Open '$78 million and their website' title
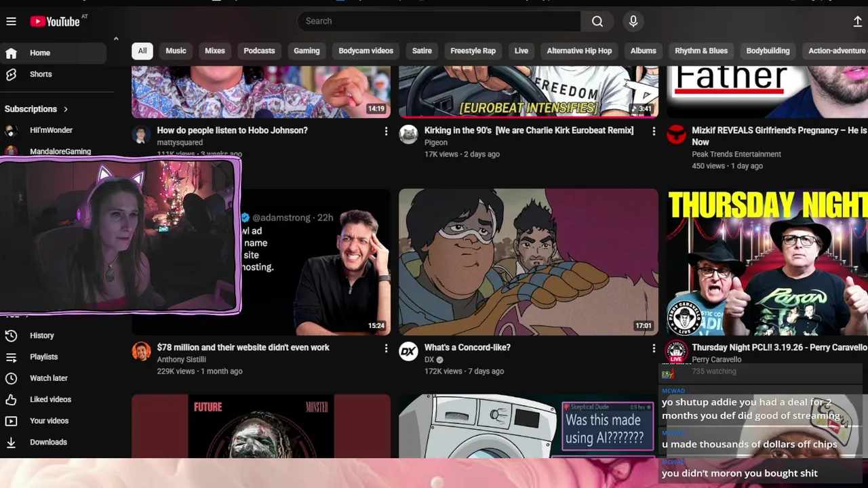The height and width of the screenshot is (488, 868). tap(243, 347)
